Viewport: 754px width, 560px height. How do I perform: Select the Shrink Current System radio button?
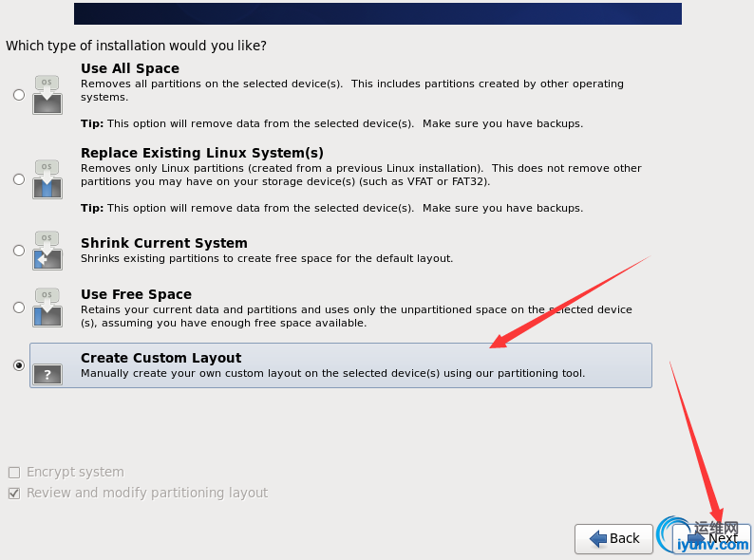[x=19, y=251]
